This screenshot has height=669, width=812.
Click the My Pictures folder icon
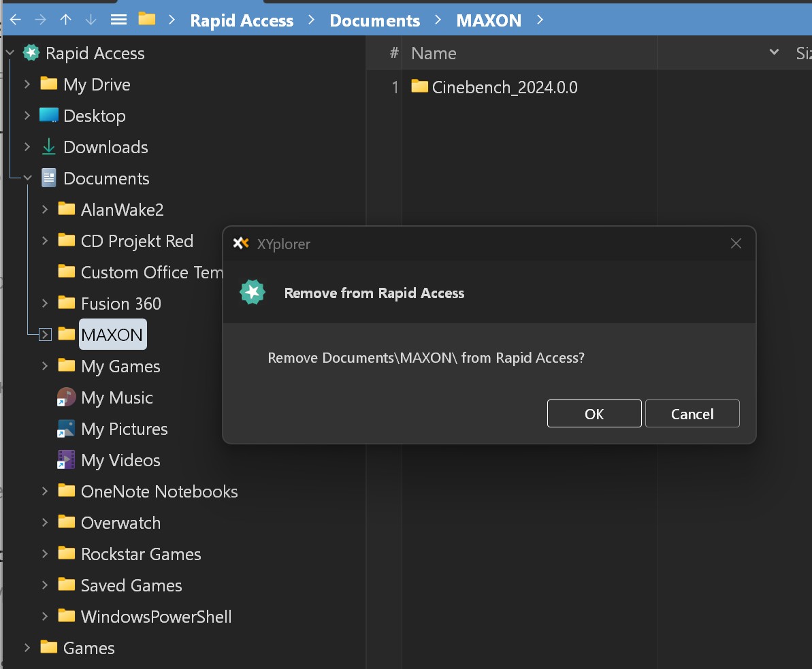pos(66,429)
